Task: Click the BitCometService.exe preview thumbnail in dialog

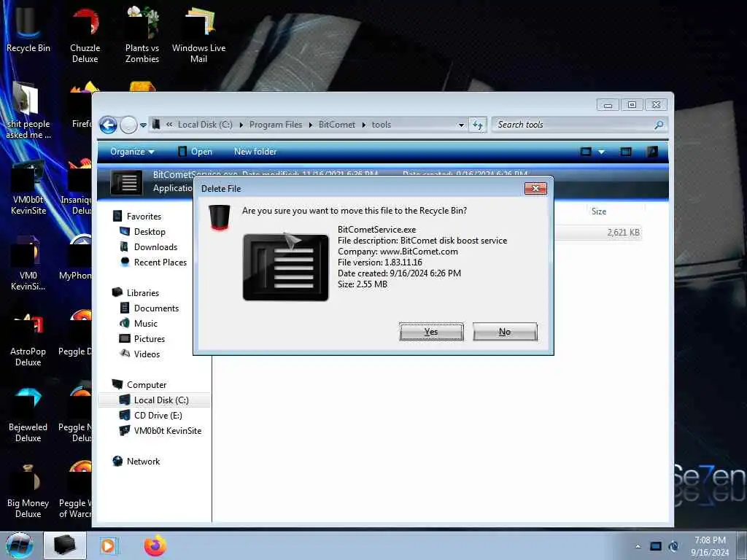Action: 286,267
